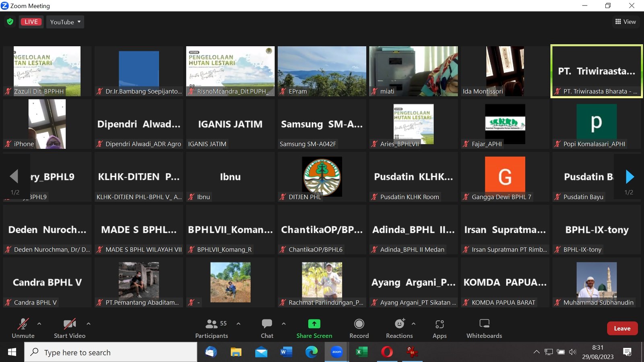Click the LIVE indicator badge
The width and height of the screenshot is (644, 362).
coord(31,22)
